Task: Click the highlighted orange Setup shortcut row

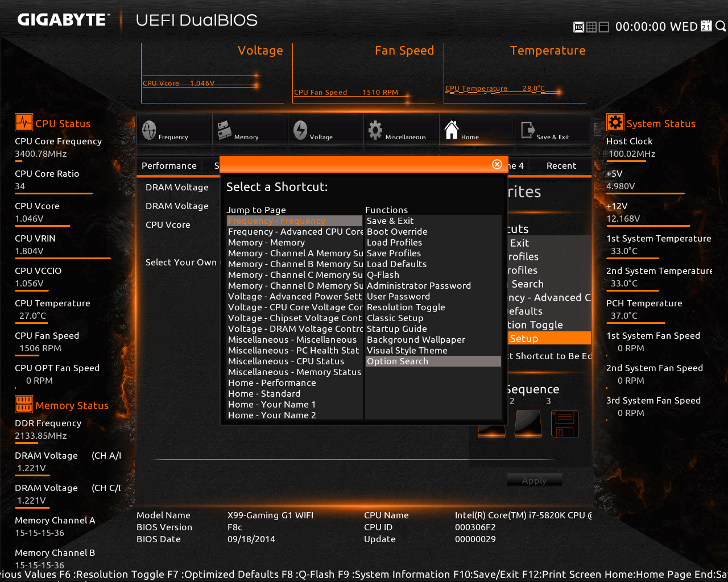Action: [549, 338]
